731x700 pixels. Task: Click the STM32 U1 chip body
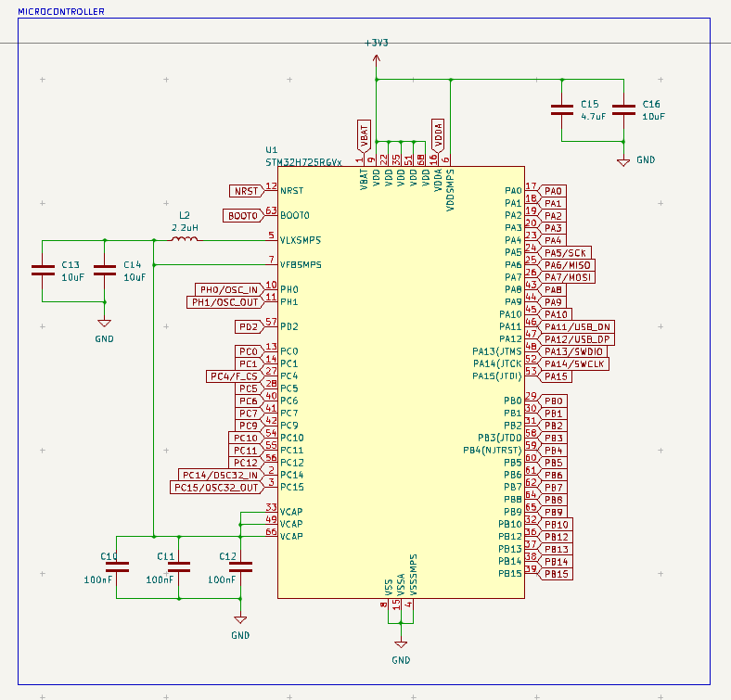(x=401, y=382)
